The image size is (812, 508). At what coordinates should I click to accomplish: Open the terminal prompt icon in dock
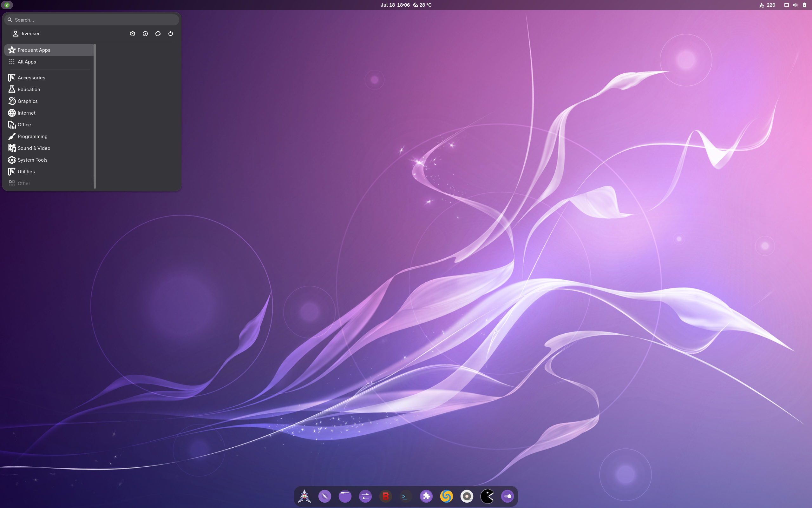406,496
